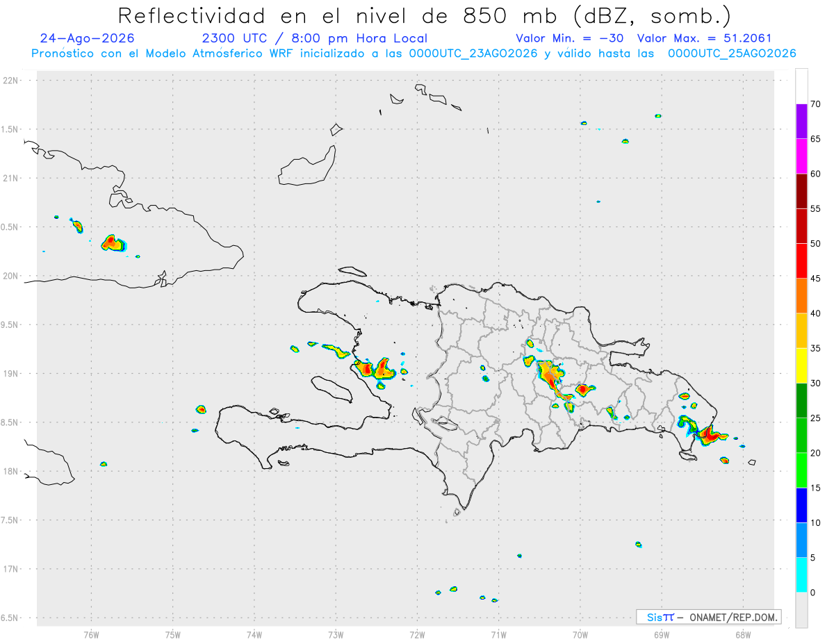Pick the color bar segment between 20 and 25
The image size is (834, 644).
[x=801, y=436]
